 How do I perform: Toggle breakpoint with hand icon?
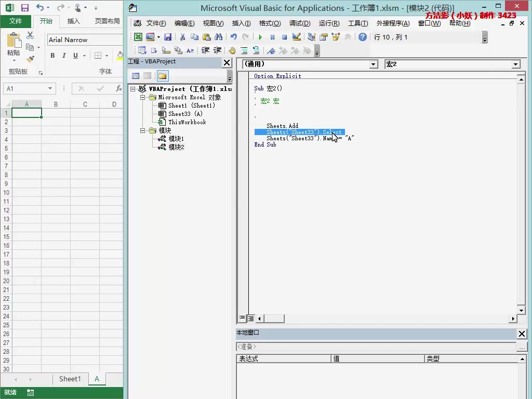pyautogui.click(x=232, y=50)
